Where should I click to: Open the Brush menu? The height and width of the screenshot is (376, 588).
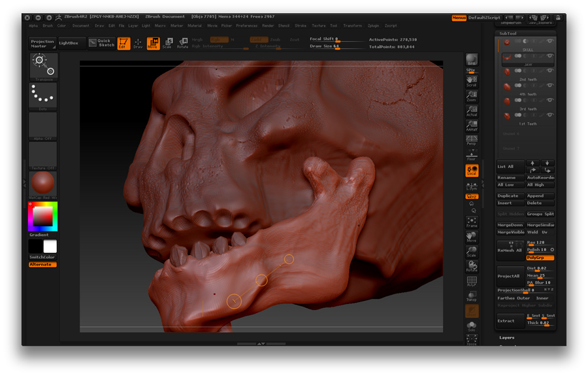pos(48,26)
